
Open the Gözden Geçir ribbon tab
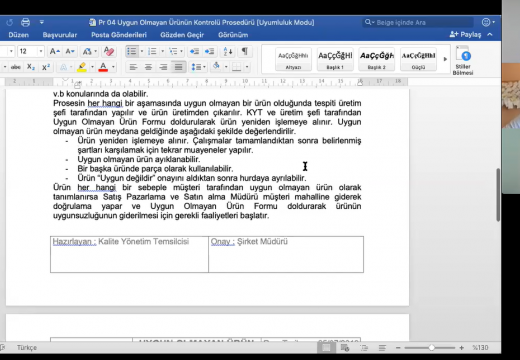point(182,35)
